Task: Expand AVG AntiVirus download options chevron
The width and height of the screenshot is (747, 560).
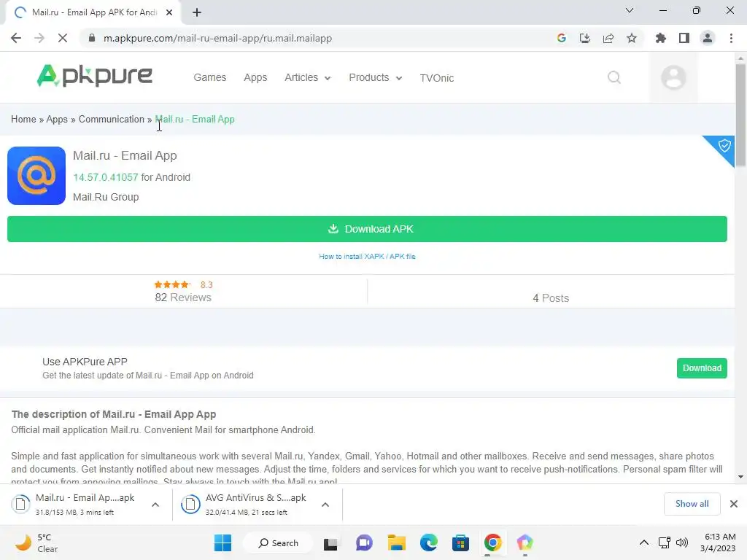Action: tap(325, 505)
